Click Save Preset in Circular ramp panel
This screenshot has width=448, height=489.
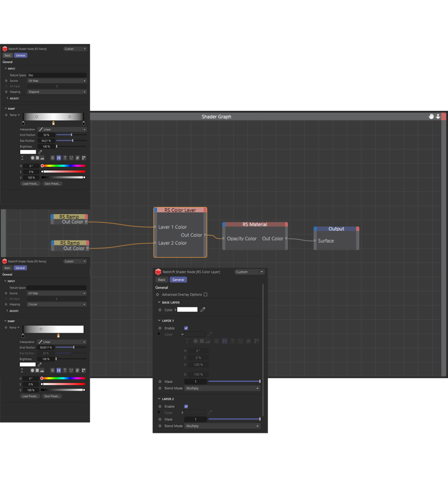click(x=52, y=396)
